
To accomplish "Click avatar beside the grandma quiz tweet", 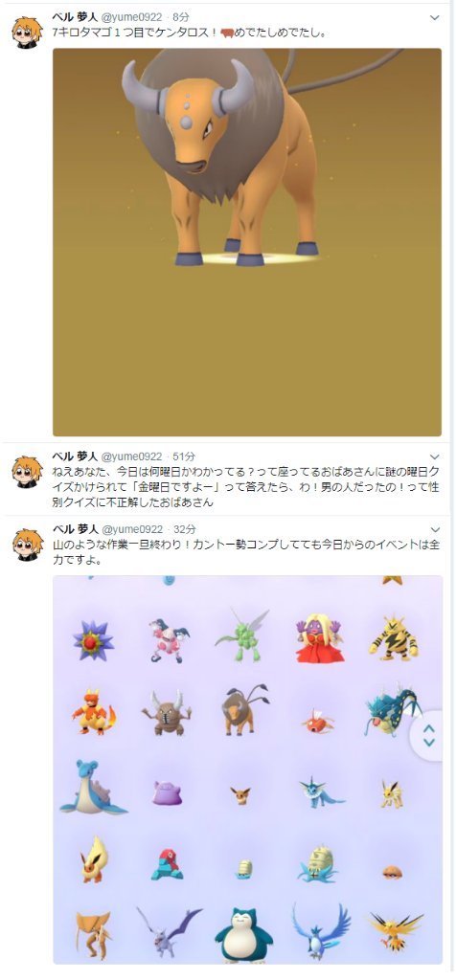I will click(x=27, y=472).
